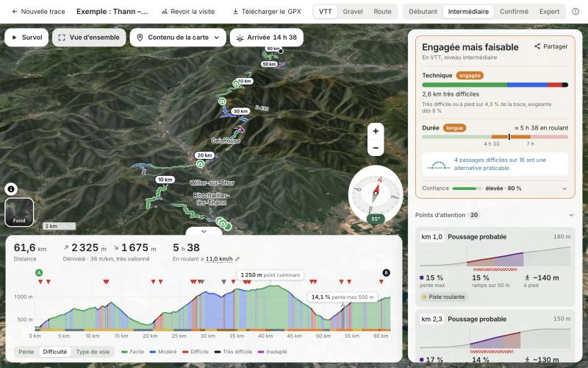Viewport: 588px width, 368px height.
Task: Click the Technique difficulty color bar
Action: pyautogui.click(x=495, y=85)
